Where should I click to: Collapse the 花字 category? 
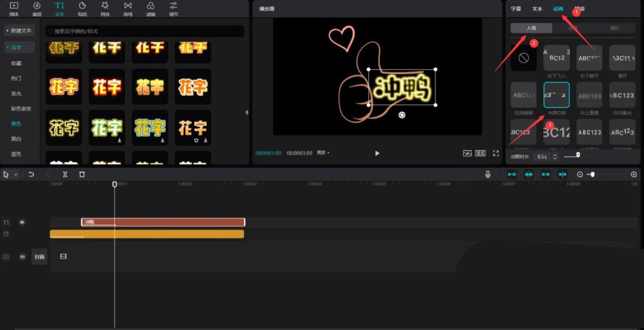tap(19, 48)
